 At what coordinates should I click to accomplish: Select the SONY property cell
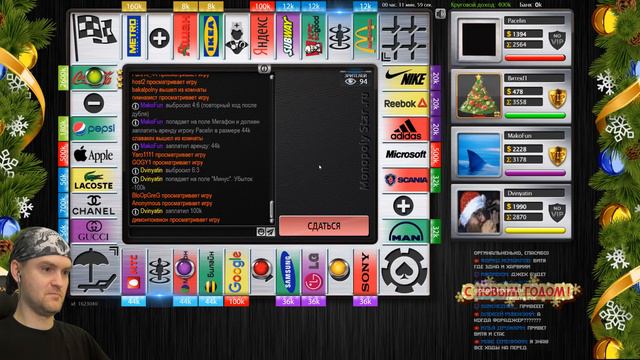click(365, 271)
